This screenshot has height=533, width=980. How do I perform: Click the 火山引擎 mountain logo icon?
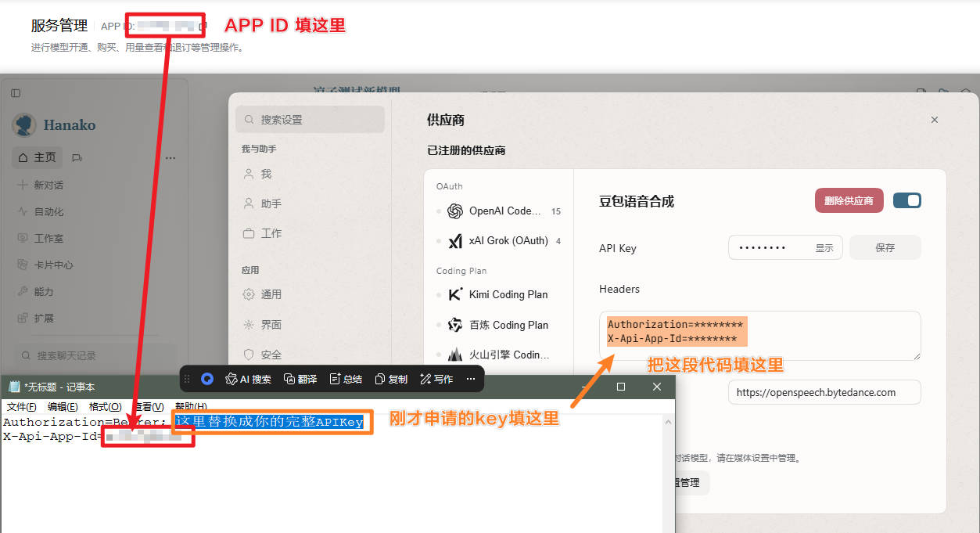[455, 355]
